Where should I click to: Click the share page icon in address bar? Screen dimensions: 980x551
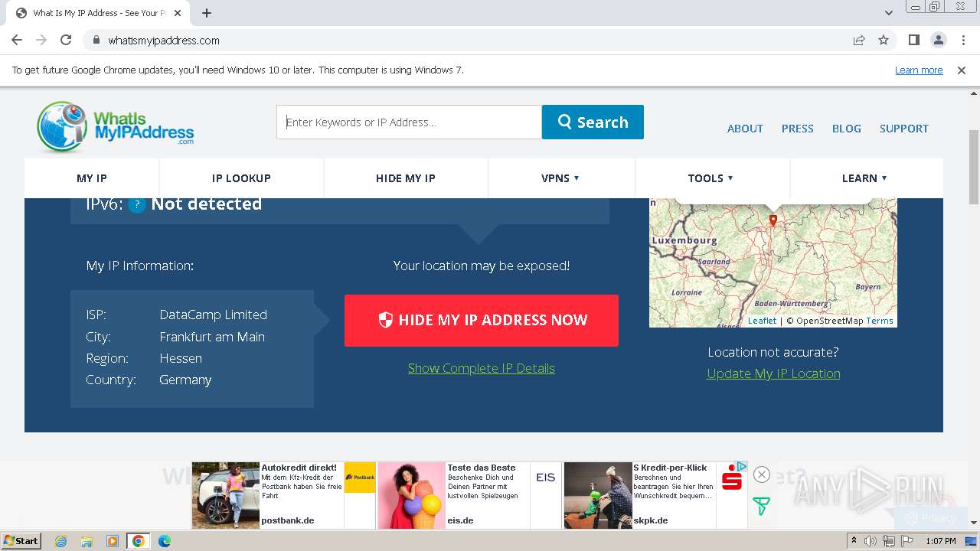(859, 41)
